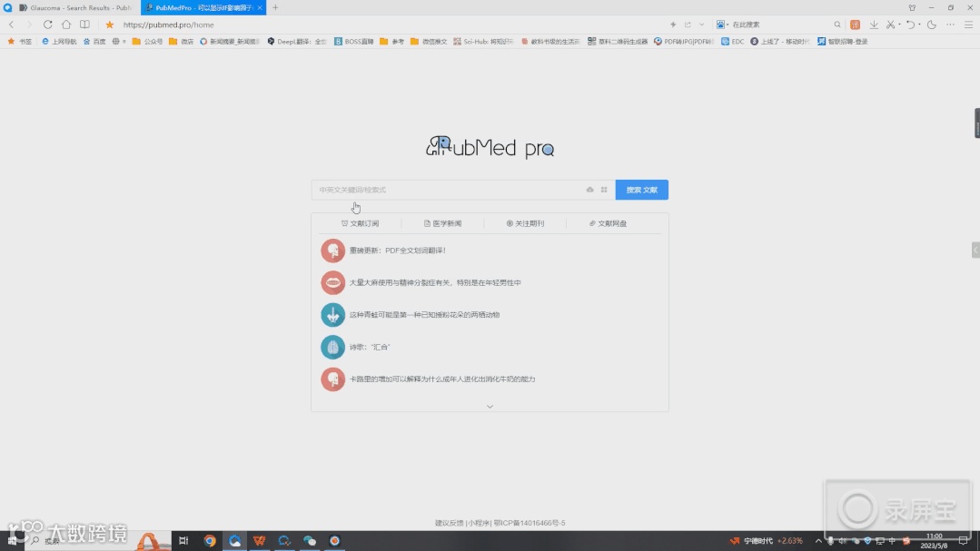Image resolution: width=980 pixels, height=551 pixels.
Task: Open the browser downloads icon
Action: point(874,25)
